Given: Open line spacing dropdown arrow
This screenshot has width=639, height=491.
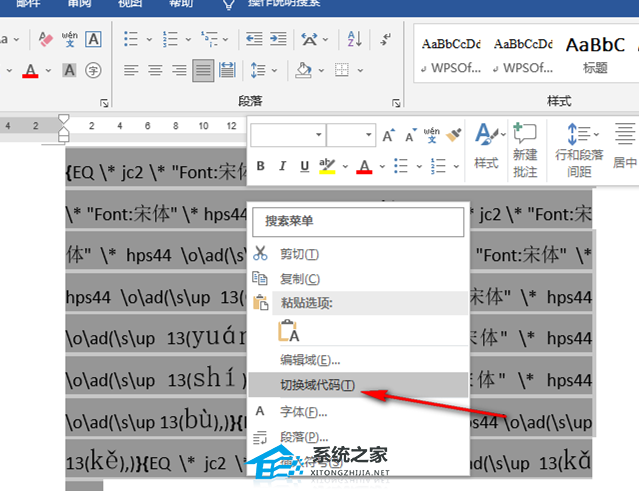Looking at the screenshot, I should point(275,70).
